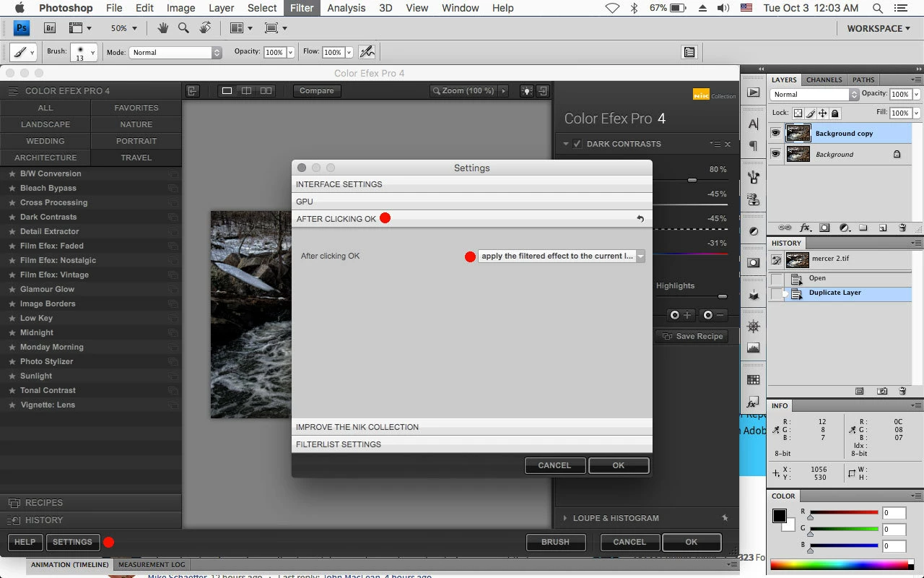Enable the airbrush icon beside Flow
924x578 pixels.
pyautogui.click(x=367, y=52)
